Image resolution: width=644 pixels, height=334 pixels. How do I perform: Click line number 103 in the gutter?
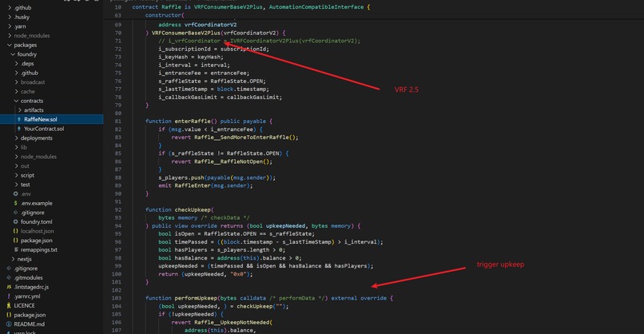click(117, 298)
